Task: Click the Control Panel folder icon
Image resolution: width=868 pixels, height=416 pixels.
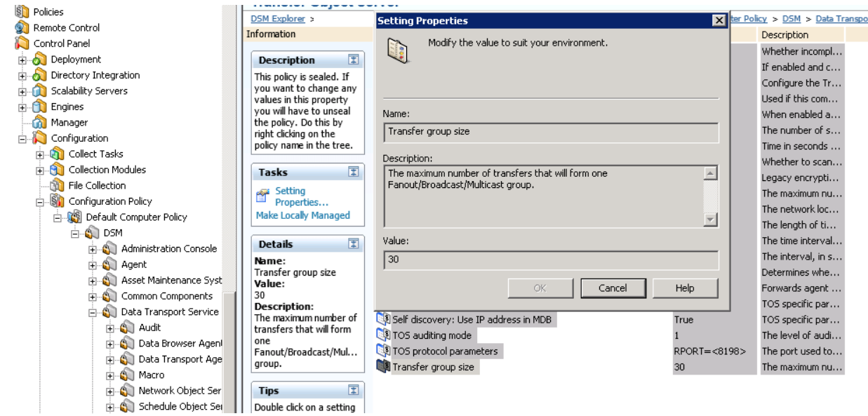Action: (22, 43)
